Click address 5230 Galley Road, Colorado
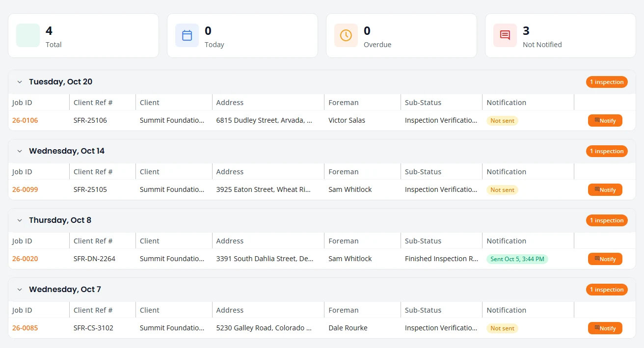Screen dimensions: 644x348 point(264,328)
